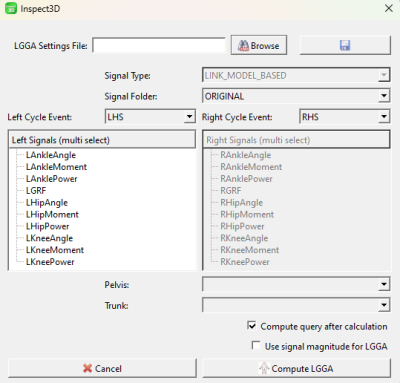Open the Right Cycle Event dropdown
The height and width of the screenshot is (383, 400).
click(x=345, y=117)
